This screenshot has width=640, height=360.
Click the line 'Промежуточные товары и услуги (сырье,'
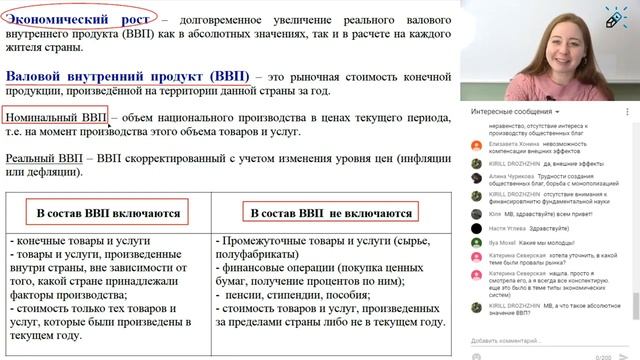pos(323,240)
